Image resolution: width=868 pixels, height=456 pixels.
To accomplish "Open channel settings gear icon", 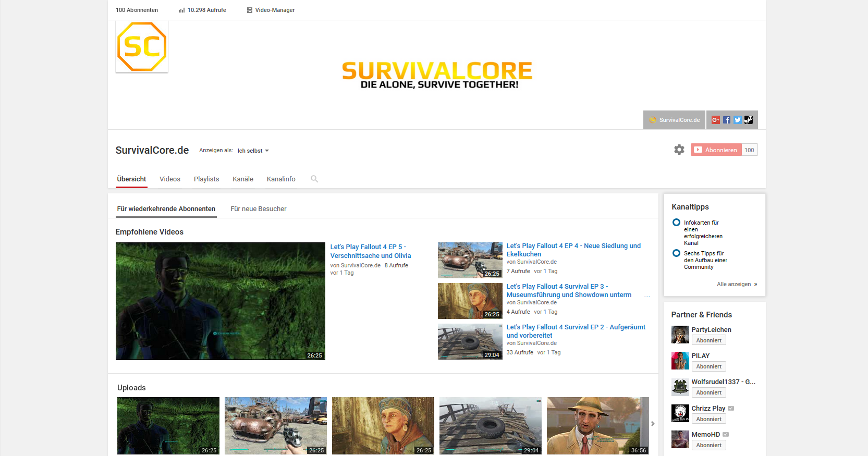I will point(679,150).
